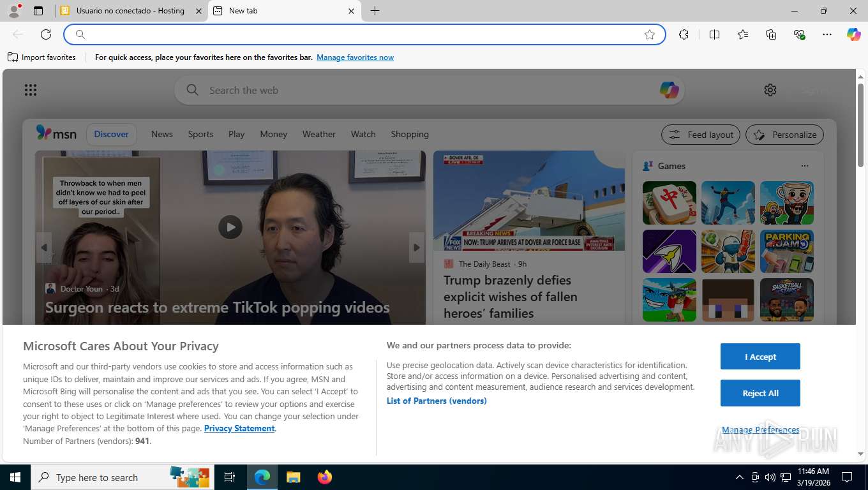Refresh the current page

tap(46, 34)
